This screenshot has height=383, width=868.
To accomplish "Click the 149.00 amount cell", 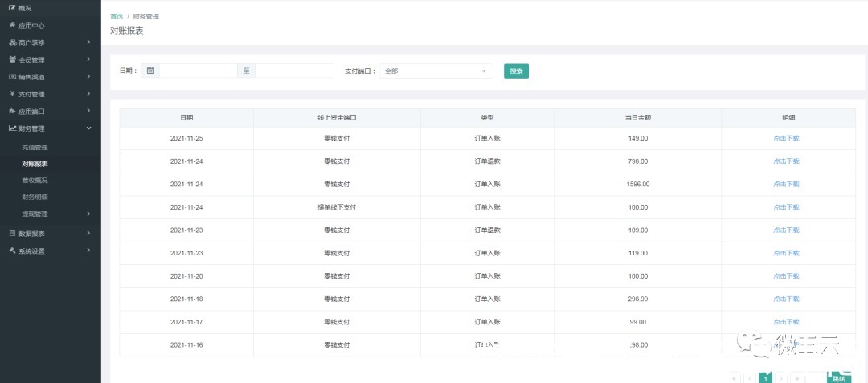I will [x=637, y=138].
